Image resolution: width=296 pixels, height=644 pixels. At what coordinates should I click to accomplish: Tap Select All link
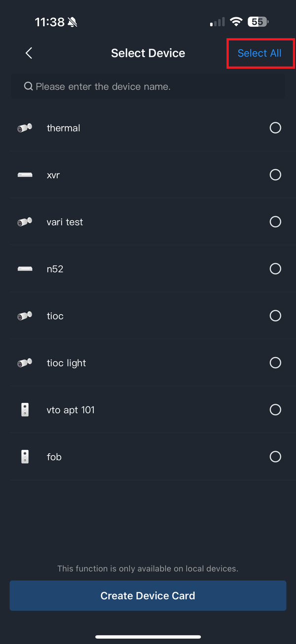point(259,53)
